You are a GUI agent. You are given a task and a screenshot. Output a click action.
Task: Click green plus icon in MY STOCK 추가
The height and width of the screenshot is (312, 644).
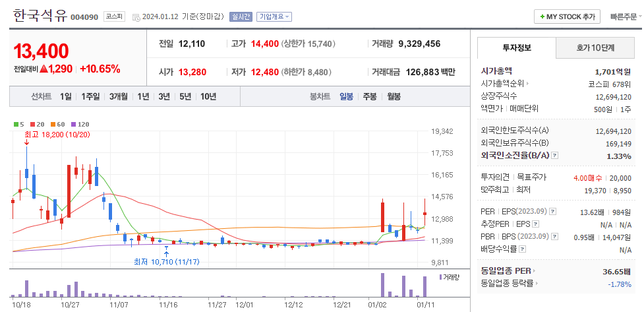coord(542,17)
